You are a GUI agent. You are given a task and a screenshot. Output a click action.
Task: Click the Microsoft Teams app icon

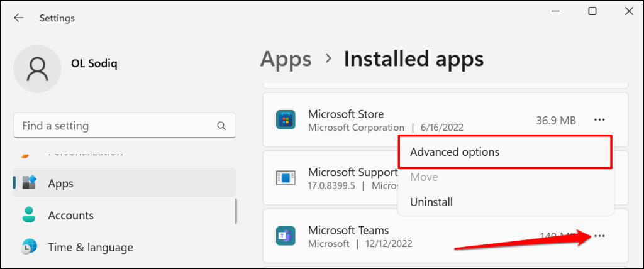[286, 236]
